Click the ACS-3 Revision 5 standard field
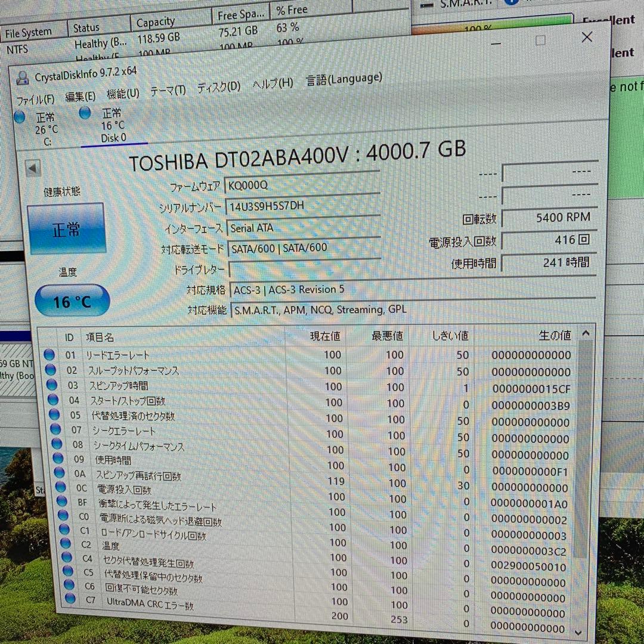644x644 pixels. coord(413,289)
